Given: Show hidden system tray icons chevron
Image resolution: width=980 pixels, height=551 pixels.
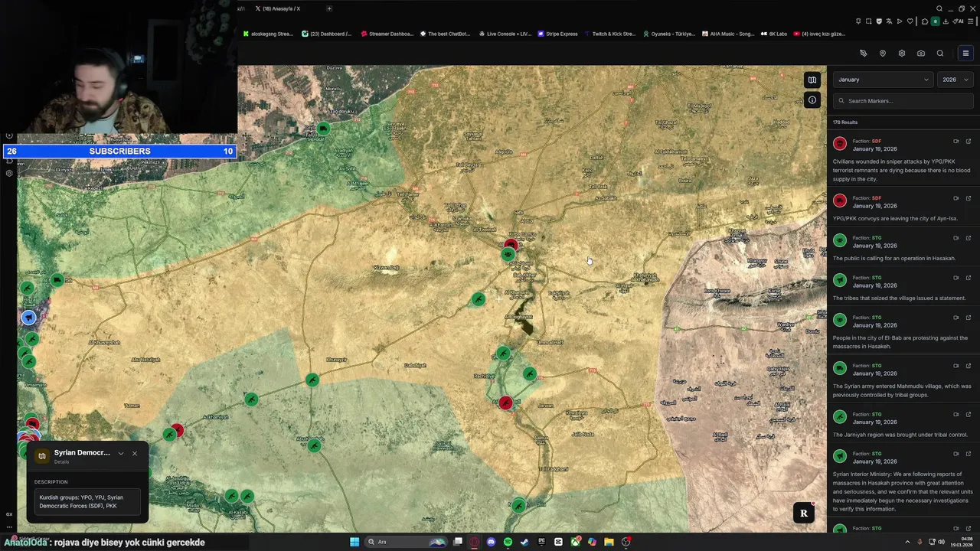Looking at the screenshot, I should (x=907, y=542).
